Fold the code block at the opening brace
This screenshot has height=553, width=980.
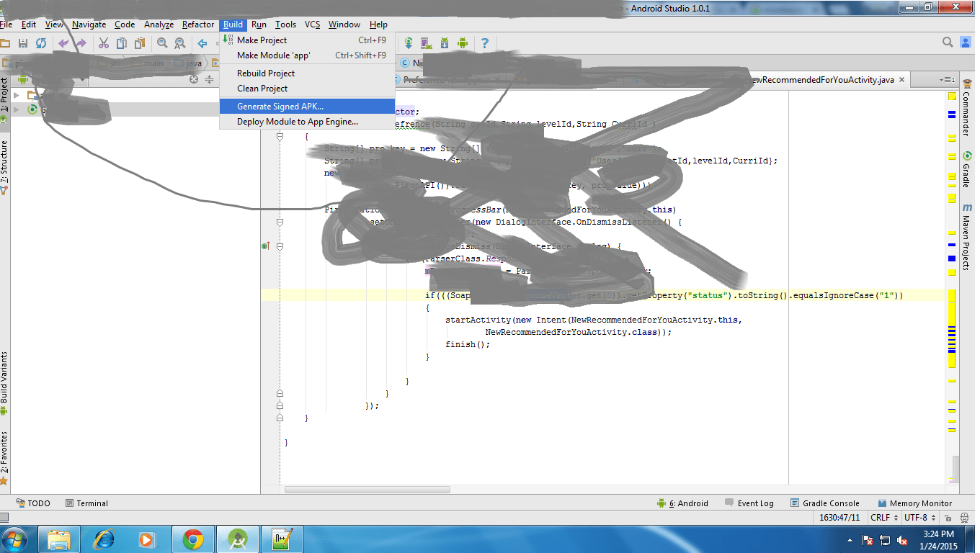[x=280, y=136]
